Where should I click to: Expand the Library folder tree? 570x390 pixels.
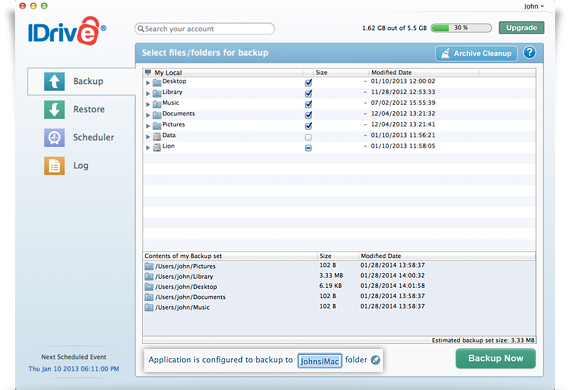pyautogui.click(x=148, y=93)
